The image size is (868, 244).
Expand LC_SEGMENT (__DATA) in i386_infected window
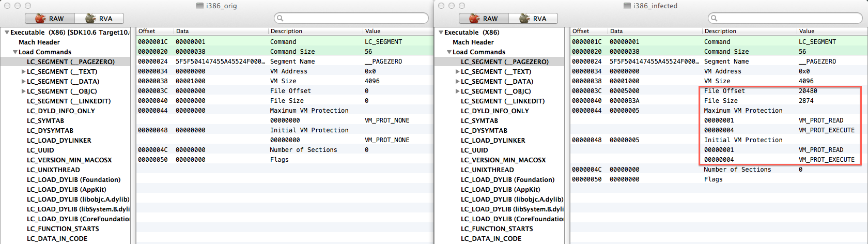457,82
